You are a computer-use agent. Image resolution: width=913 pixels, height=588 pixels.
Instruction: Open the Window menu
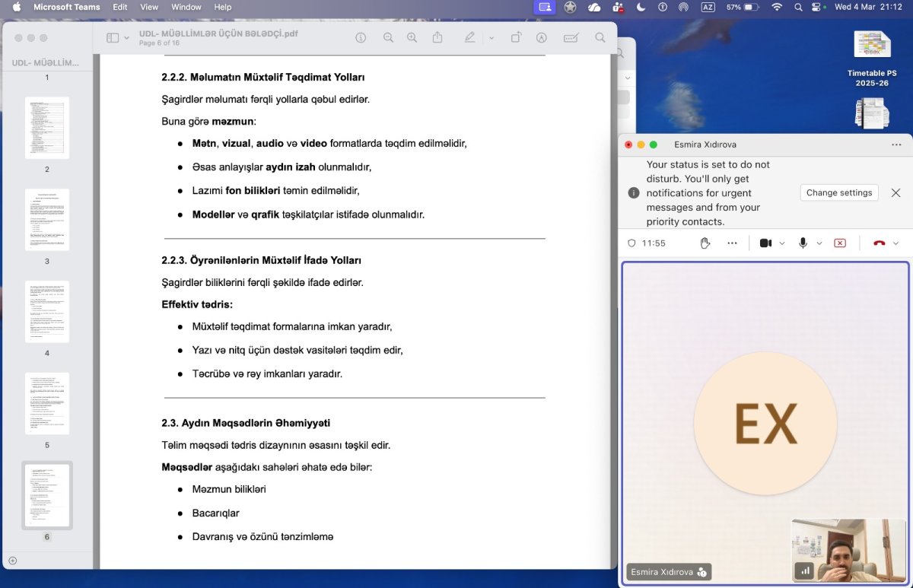click(x=186, y=7)
